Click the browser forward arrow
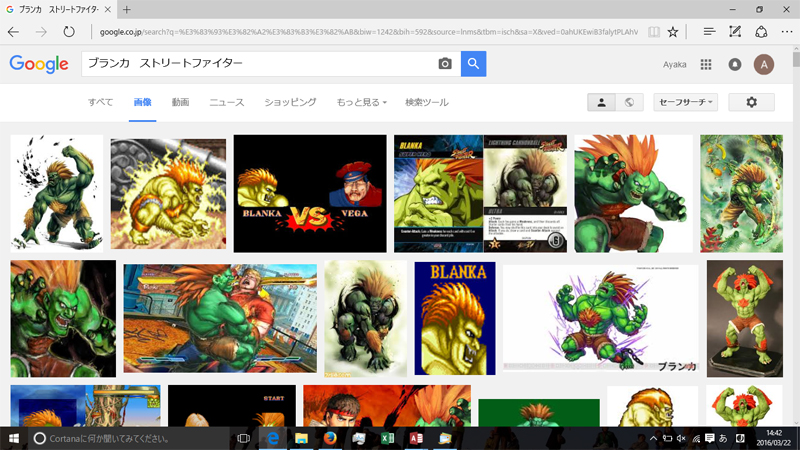The image size is (800, 450). click(x=41, y=32)
